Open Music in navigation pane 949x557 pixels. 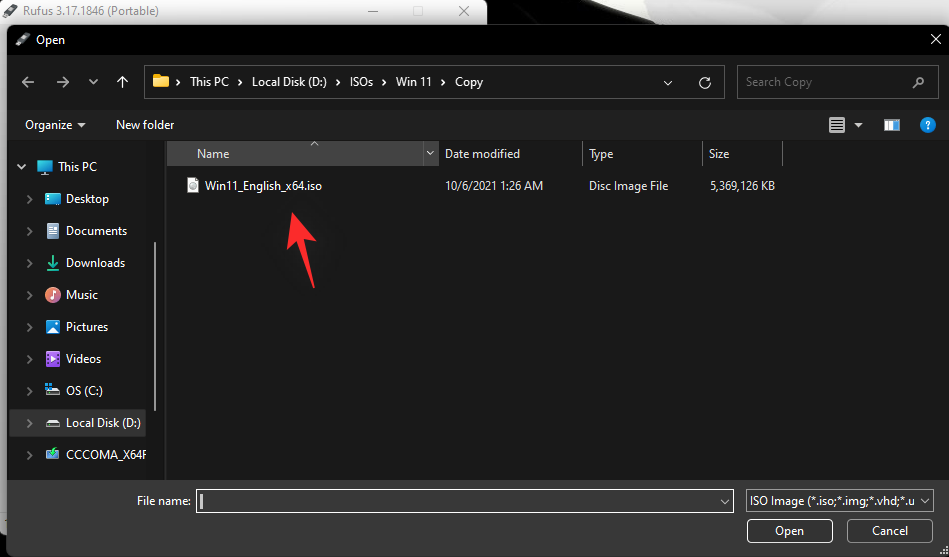tap(82, 295)
